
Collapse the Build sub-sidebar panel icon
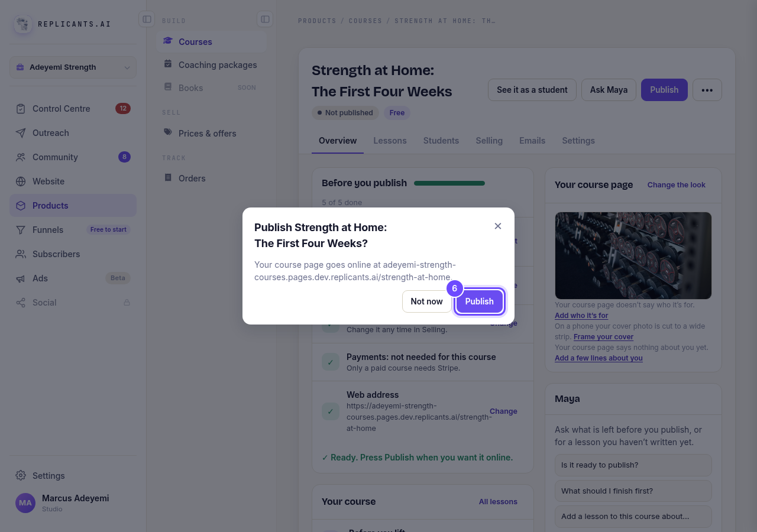pos(265,20)
